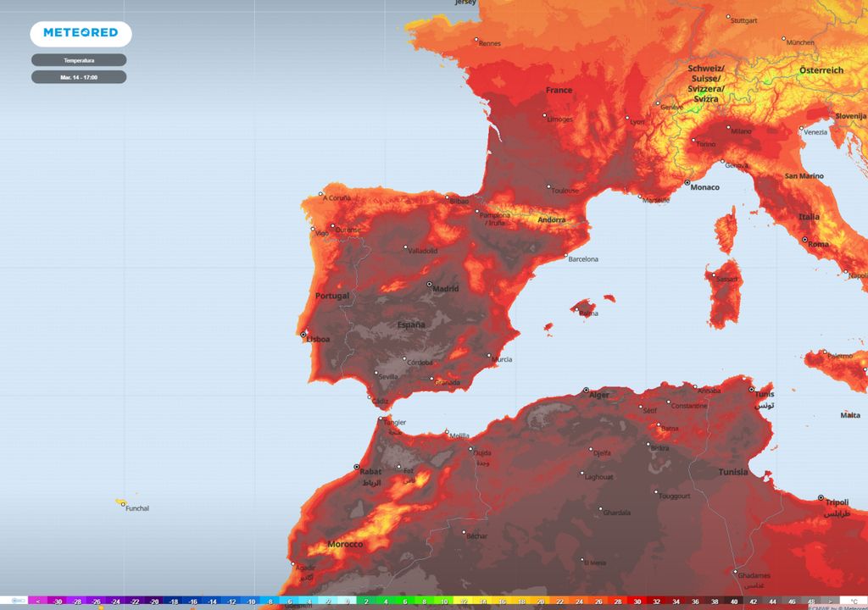This screenshot has width=868, height=610.
Task: Click the °C unit box on the scale
Action: (x=854, y=602)
